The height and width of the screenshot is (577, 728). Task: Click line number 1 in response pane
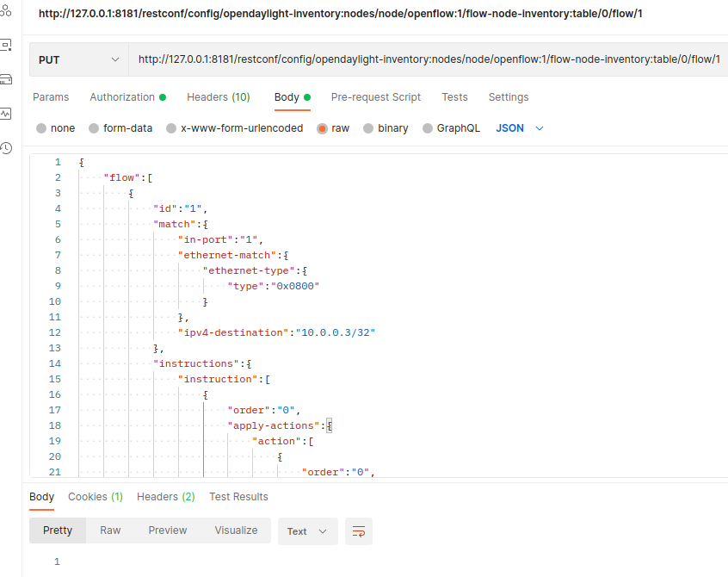tap(57, 561)
